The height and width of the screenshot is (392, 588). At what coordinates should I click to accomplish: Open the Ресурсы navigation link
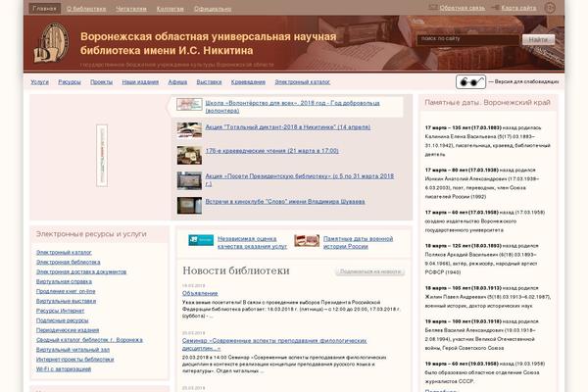click(x=70, y=81)
